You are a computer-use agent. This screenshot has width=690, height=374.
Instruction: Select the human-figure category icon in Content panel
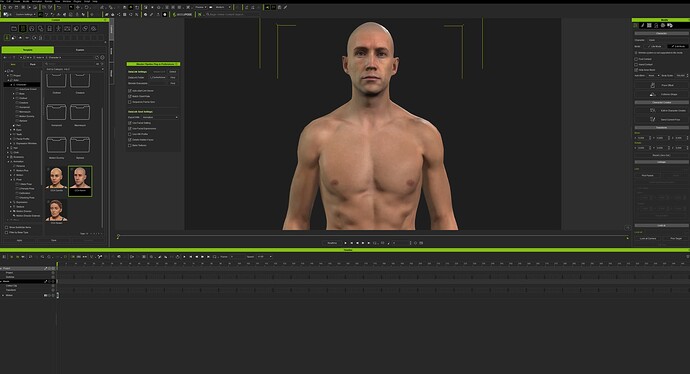click(x=59, y=29)
